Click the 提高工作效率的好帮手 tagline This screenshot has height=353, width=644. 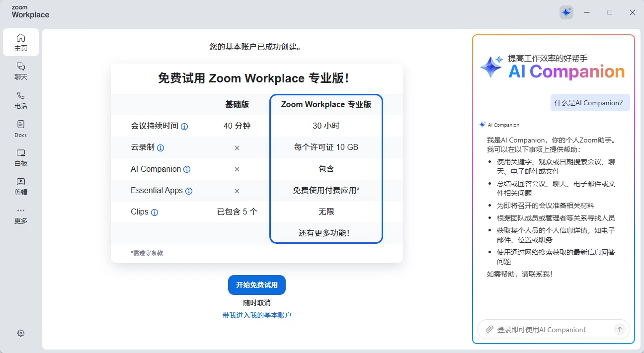point(548,58)
